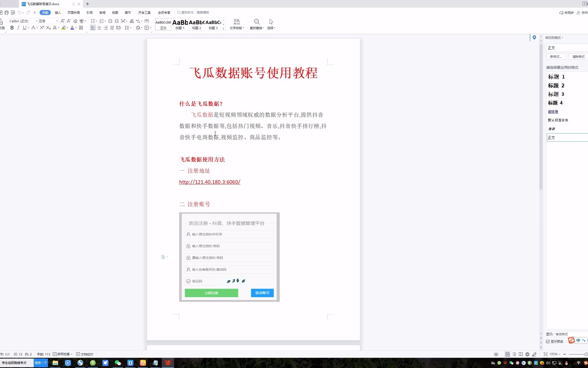Apply 标题 2 style from ribbon gallery
The image size is (588, 368).
(197, 25)
